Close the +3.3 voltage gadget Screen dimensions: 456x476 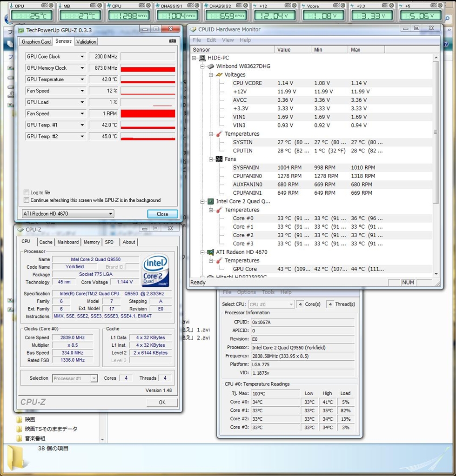click(x=391, y=6)
